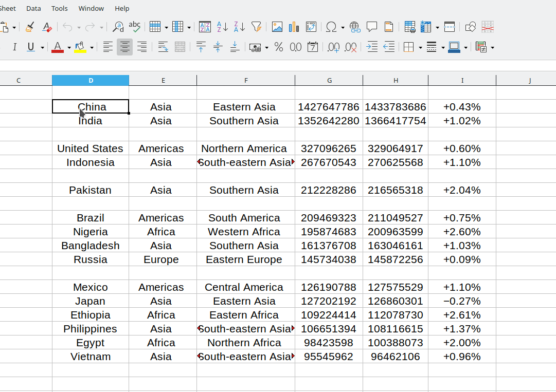Toggle wrap text button
The image size is (556, 392).
pyautogui.click(x=163, y=47)
